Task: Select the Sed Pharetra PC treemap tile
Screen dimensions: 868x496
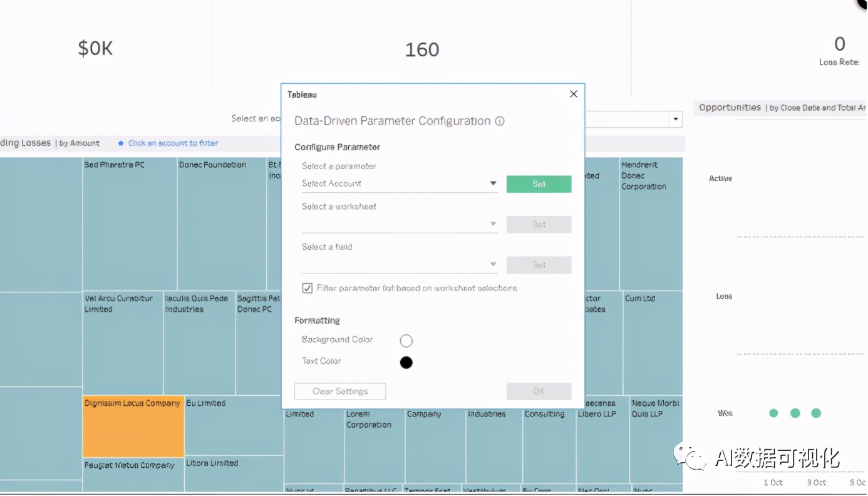Action: coord(130,224)
